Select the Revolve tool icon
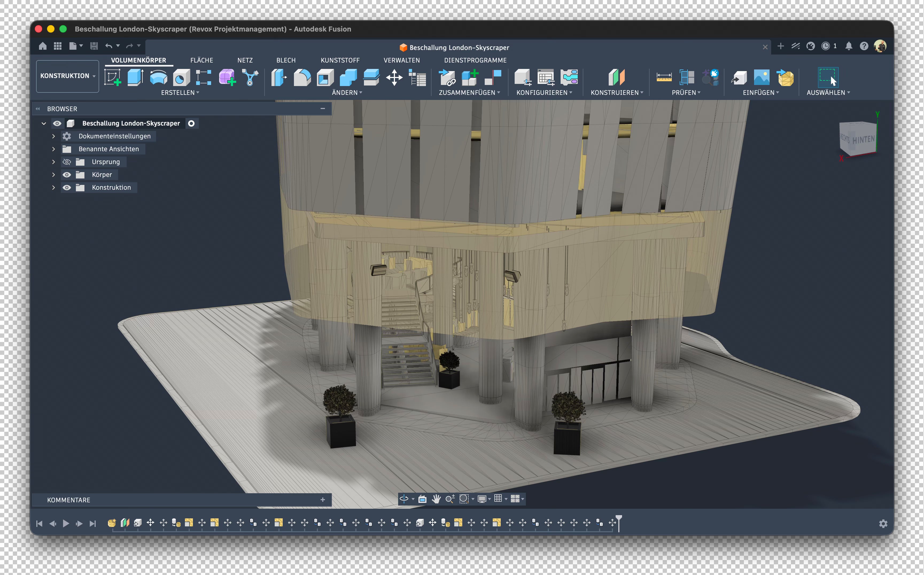 (x=158, y=77)
